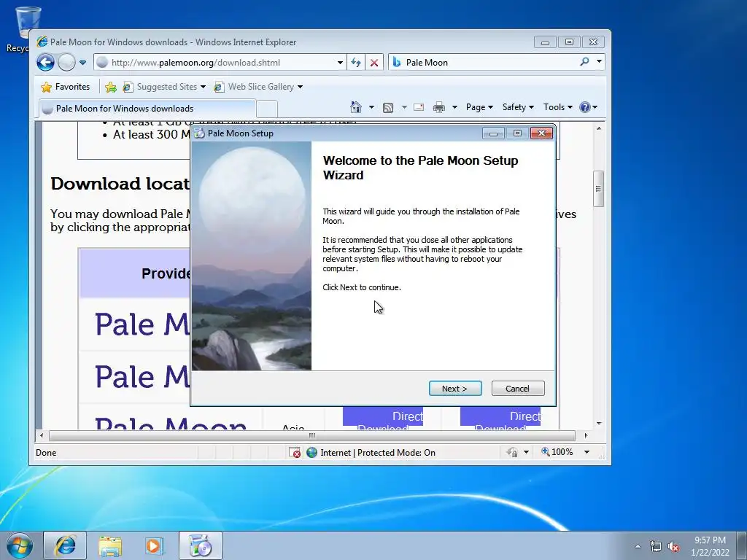Click the "Download locat" page heading
The height and width of the screenshot is (560, 747).
120,184
